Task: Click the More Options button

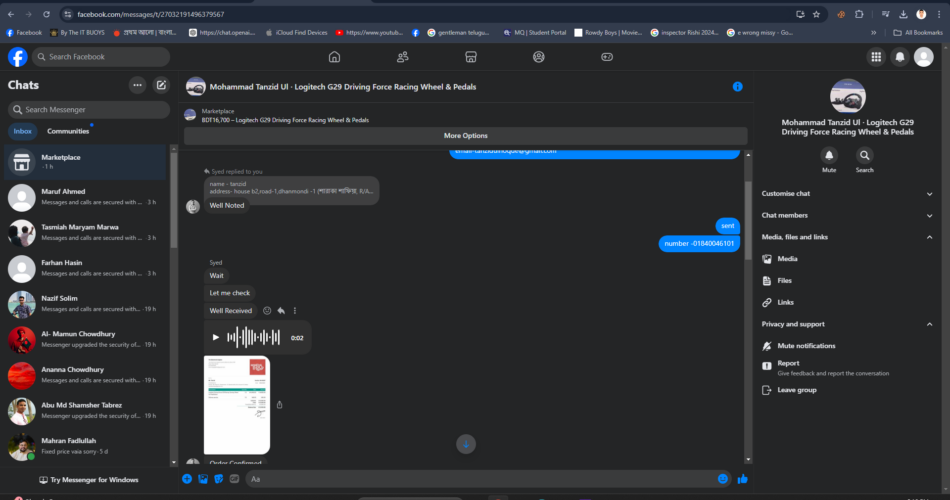Action: [465, 136]
